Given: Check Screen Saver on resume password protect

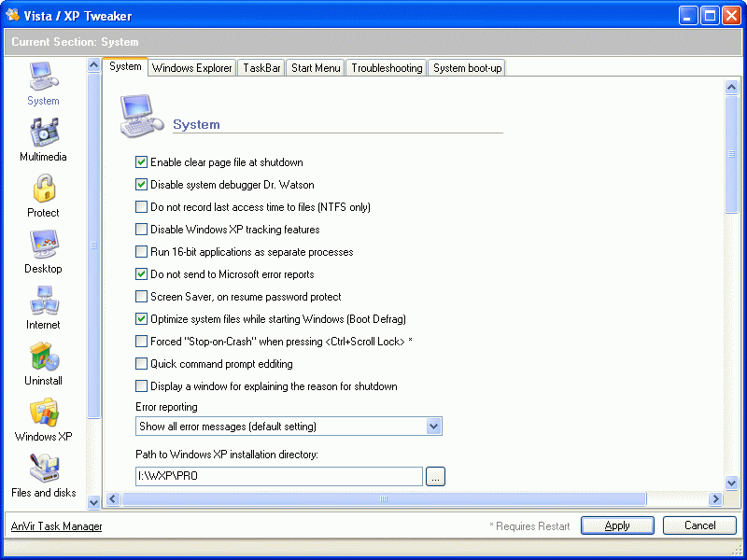Looking at the screenshot, I should click(x=141, y=296).
